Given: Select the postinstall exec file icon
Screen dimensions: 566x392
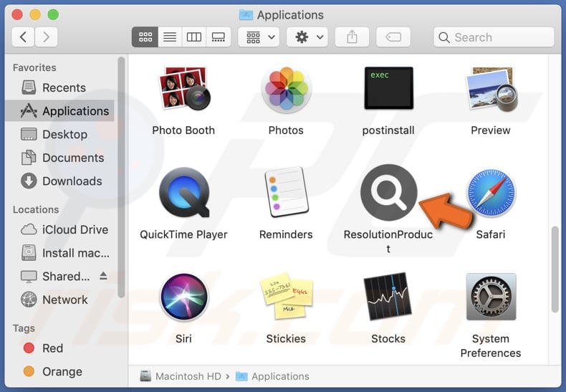Looking at the screenshot, I should [x=388, y=88].
